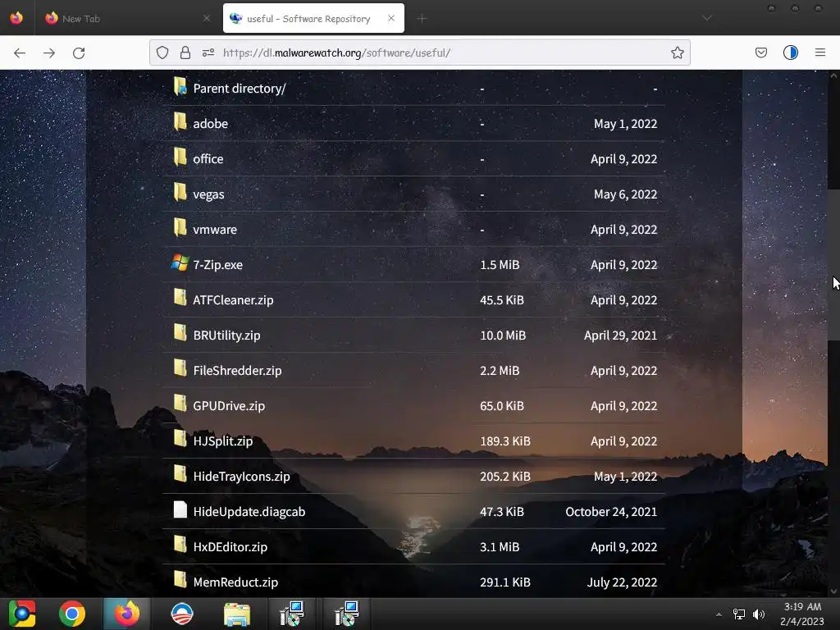Go back to the previous page
840x630 pixels.
click(20, 52)
